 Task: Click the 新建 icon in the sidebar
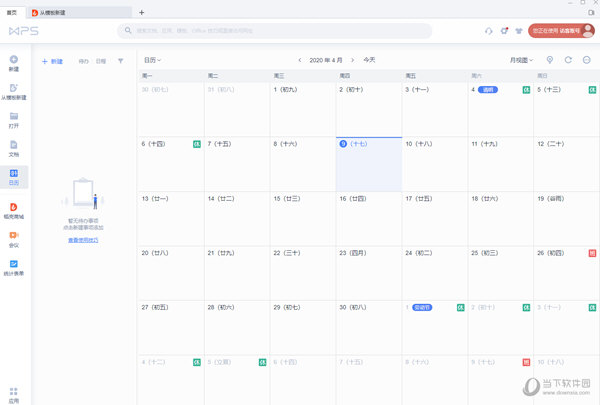pyautogui.click(x=14, y=63)
